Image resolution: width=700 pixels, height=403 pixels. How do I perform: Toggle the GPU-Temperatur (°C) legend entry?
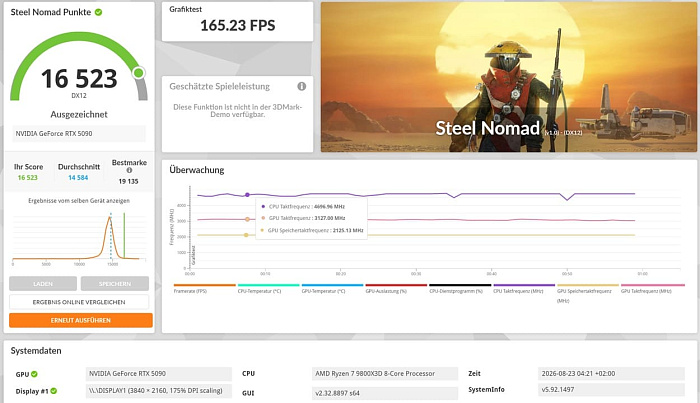coord(332,289)
